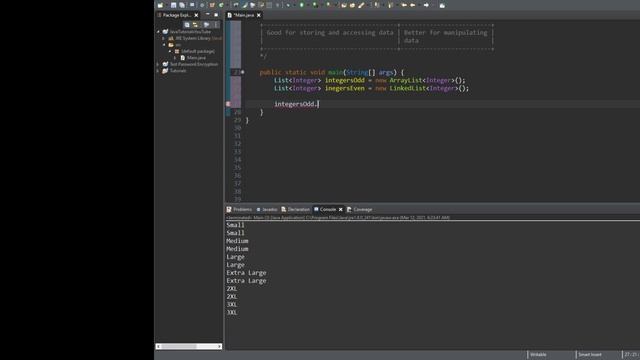The height and width of the screenshot is (360, 640).
Task: Click 'integersOdd.' in the code editor
Action: pyautogui.click(x=296, y=104)
